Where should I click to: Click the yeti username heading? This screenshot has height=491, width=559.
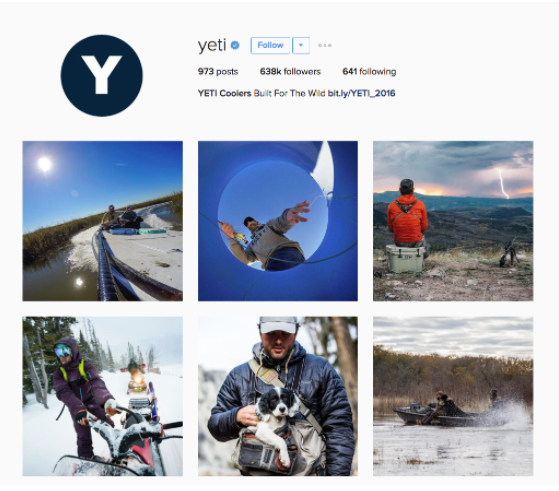point(212,45)
